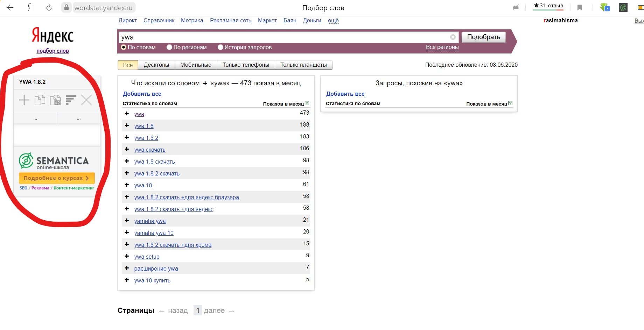Click the help icon next to right 'Показов в месяц'
644x330 pixels.
510,103
